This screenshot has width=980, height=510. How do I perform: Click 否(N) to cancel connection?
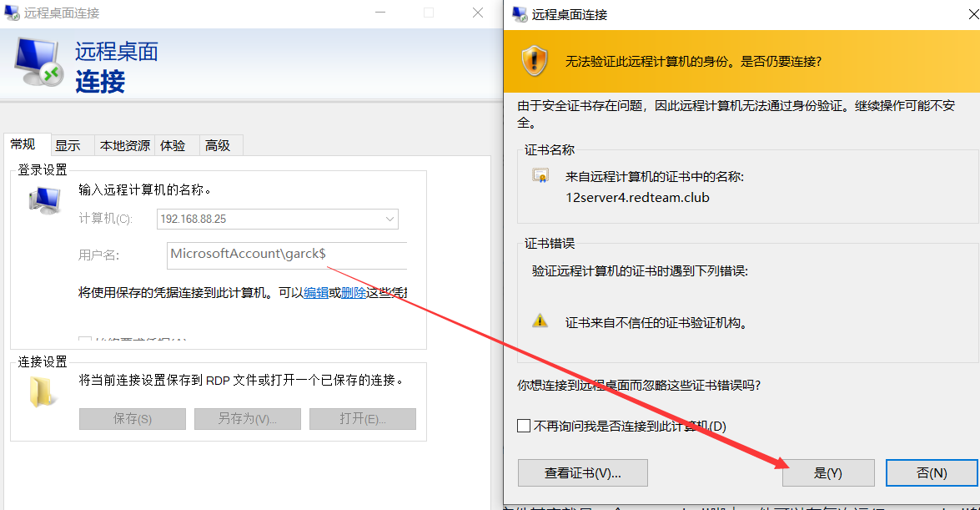coord(932,472)
